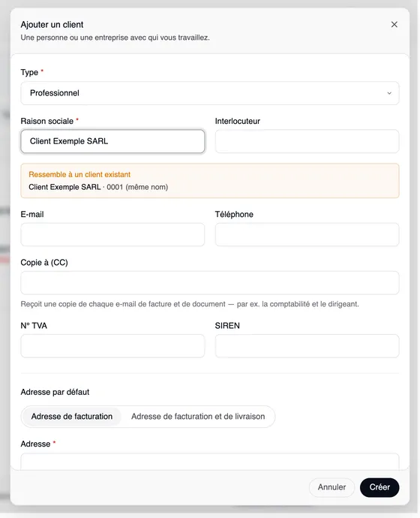Click the Ressemble à un client existant warning

point(79,174)
